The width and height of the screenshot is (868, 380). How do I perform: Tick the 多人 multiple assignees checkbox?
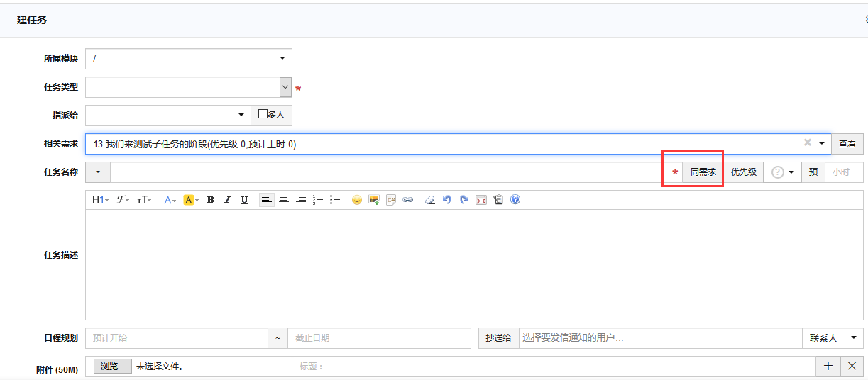pyautogui.click(x=263, y=113)
